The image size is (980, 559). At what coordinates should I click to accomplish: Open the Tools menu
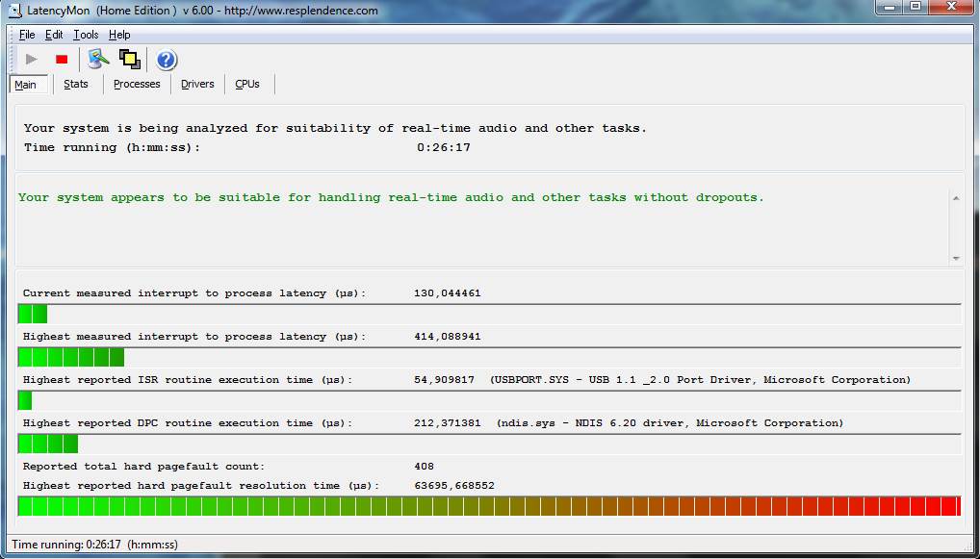(86, 35)
